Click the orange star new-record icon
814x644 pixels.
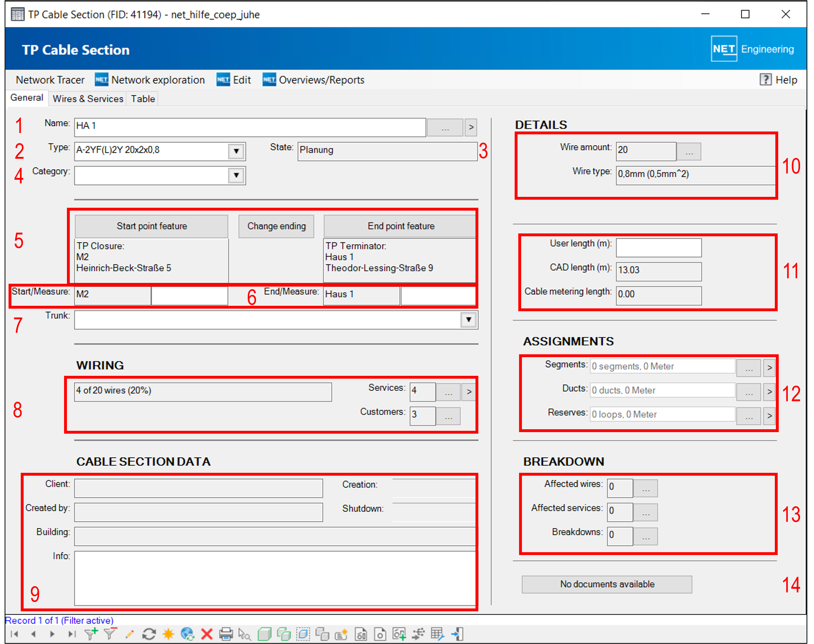point(168,634)
